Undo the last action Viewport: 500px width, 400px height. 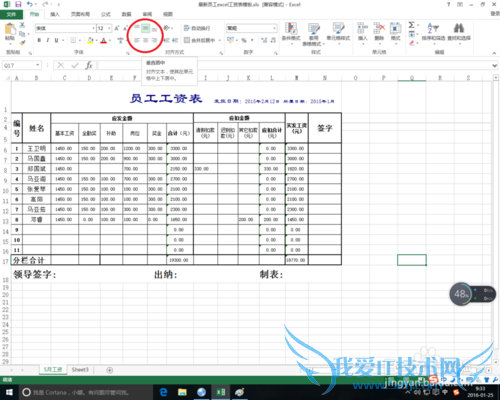tap(30, 4)
